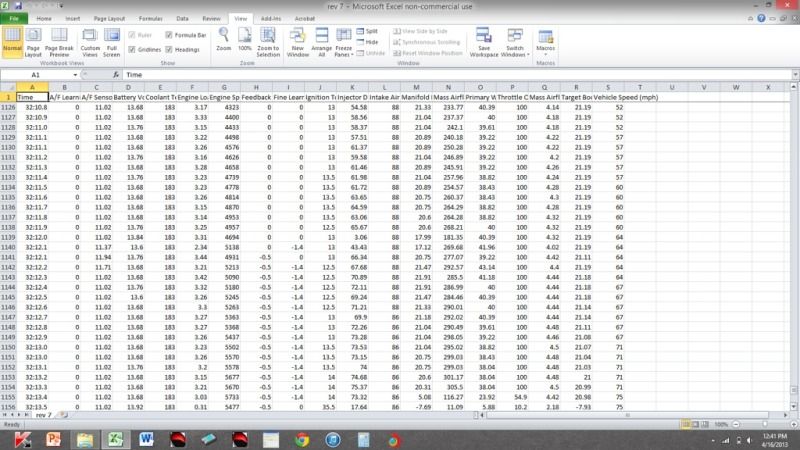Open Page Break Preview

tap(60, 48)
